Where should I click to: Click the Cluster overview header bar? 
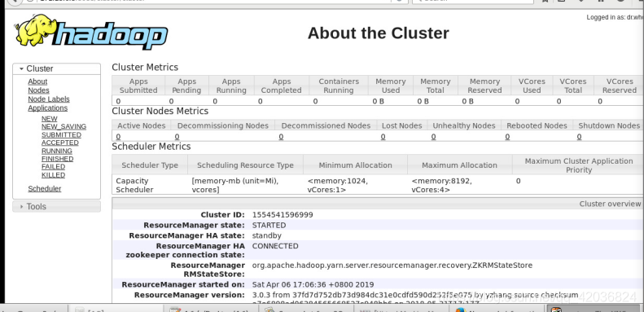pyautogui.click(x=378, y=204)
